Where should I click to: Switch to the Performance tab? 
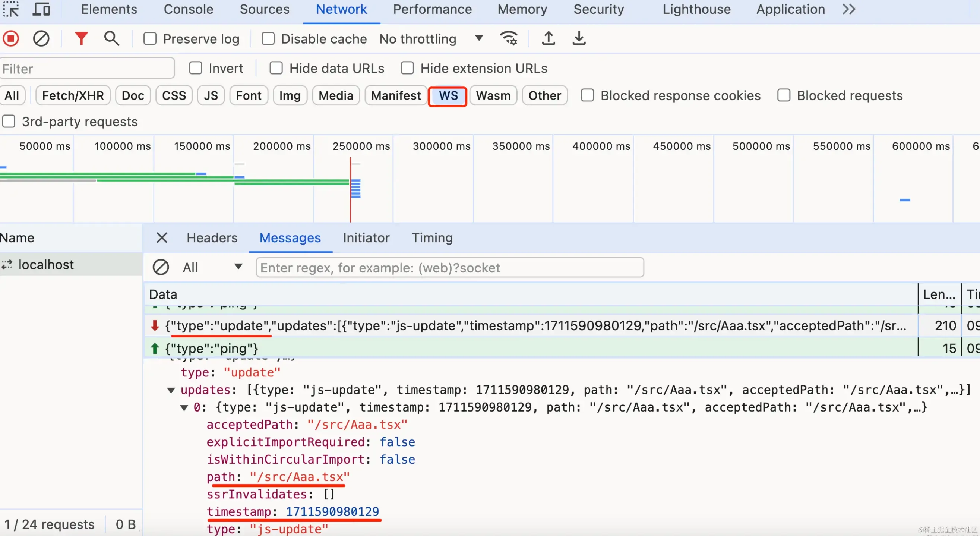tap(432, 9)
